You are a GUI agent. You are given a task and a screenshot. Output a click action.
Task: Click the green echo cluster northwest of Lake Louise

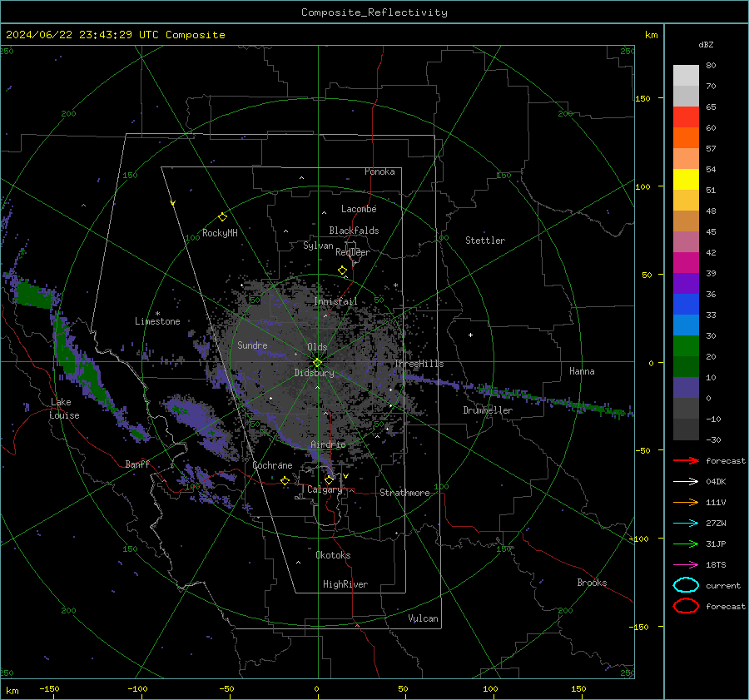(32, 295)
